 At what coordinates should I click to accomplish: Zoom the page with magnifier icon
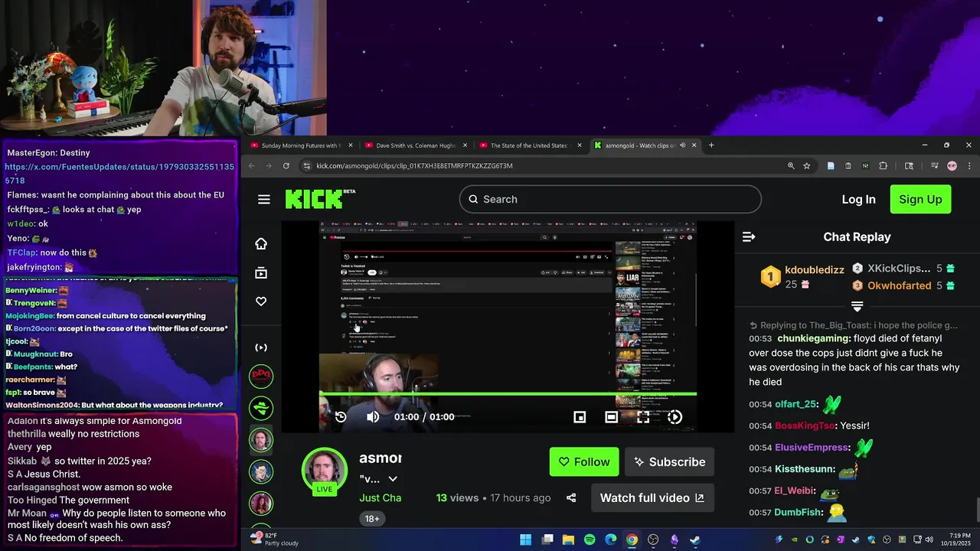pos(791,165)
